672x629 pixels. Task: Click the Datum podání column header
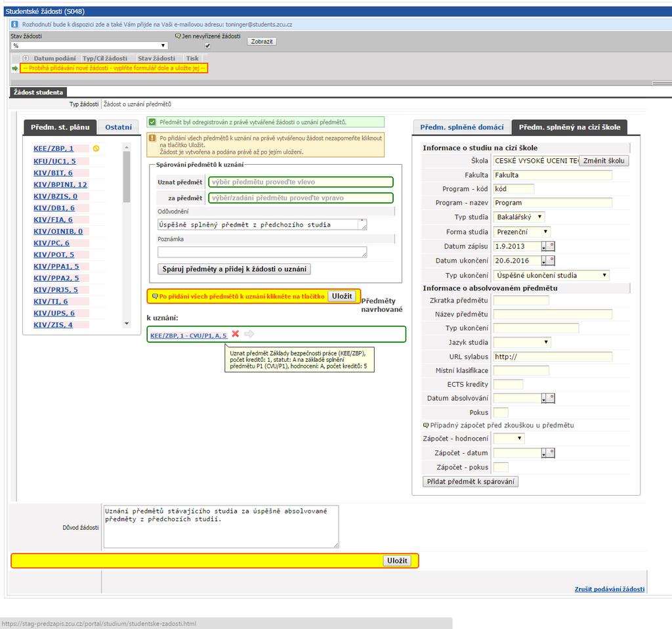click(55, 58)
